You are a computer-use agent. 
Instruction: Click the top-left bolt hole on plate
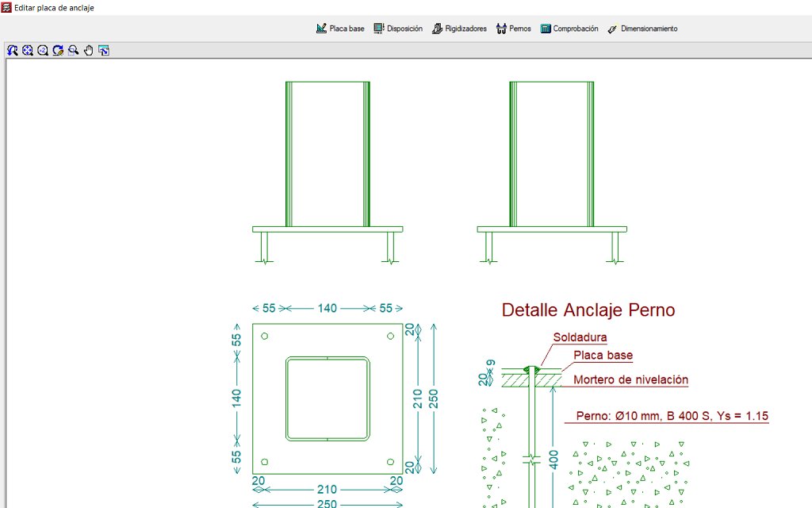pyautogui.click(x=265, y=337)
